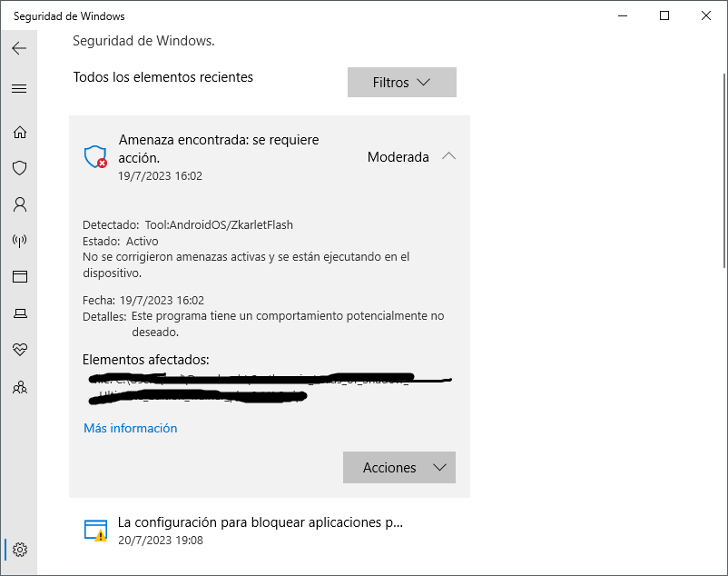Open Settings gear icon in sidebar
The width and height of the screenshot is (728, 576).
click(x=19, y=550)
